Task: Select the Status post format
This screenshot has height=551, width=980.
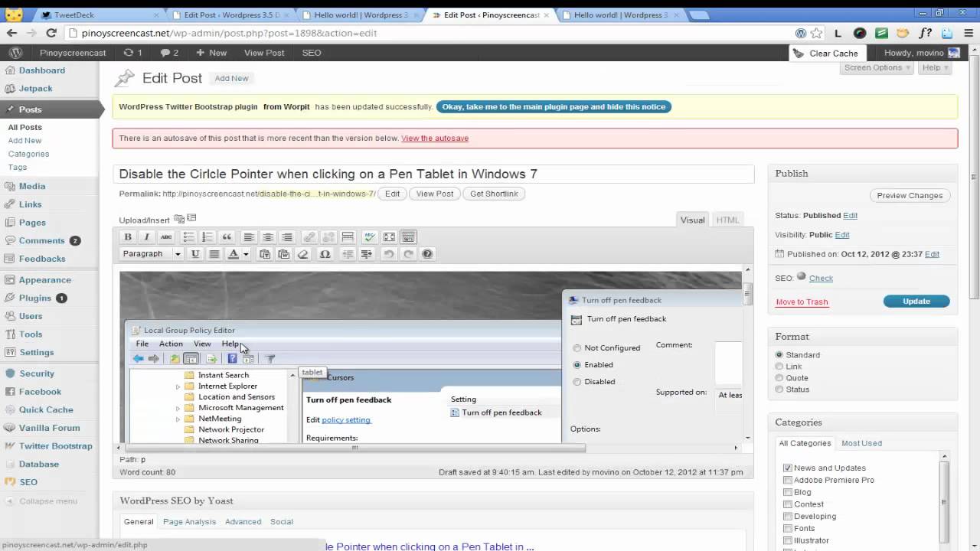Action: coord(779,390)
